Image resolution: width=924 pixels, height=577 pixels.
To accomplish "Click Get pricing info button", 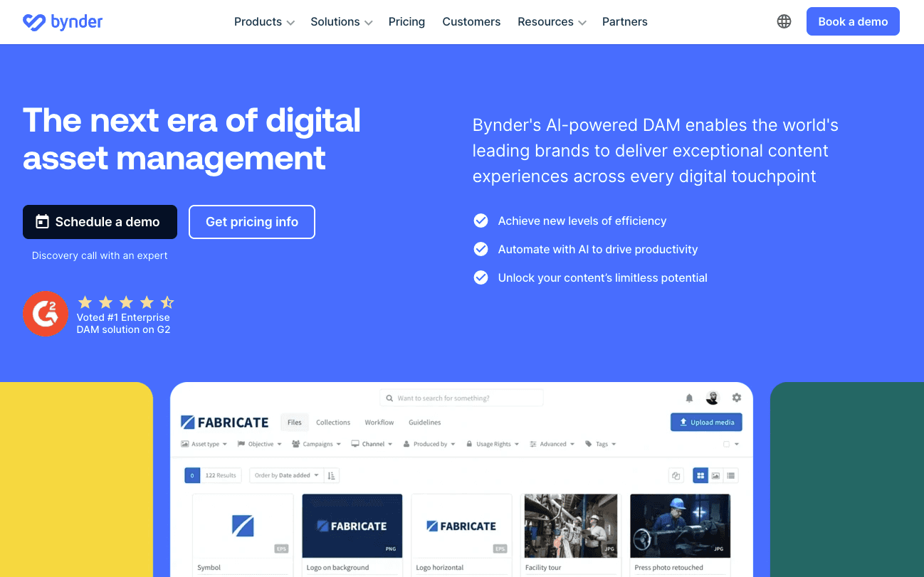I will point(251,222).
